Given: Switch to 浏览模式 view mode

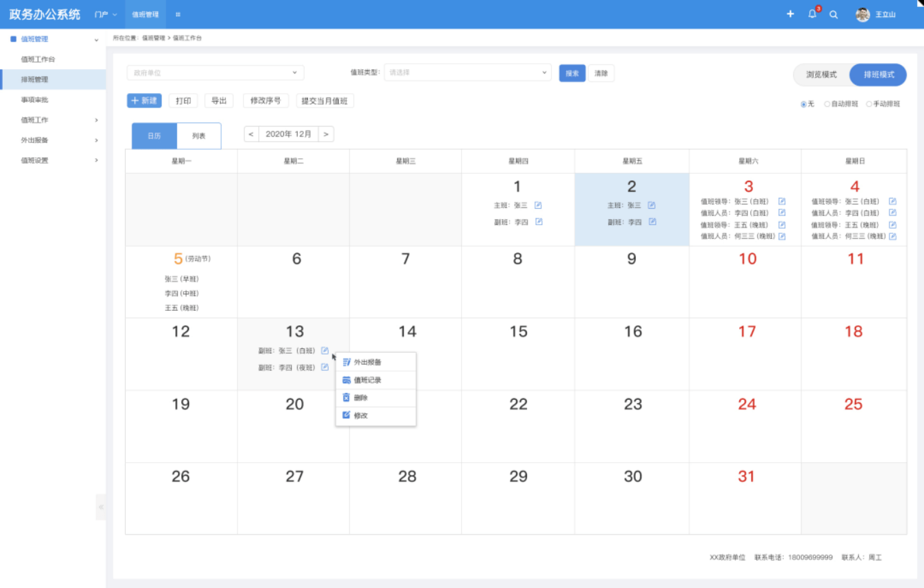Looking at the screenshot, I should pyautogui.click(x=821, y=75).
